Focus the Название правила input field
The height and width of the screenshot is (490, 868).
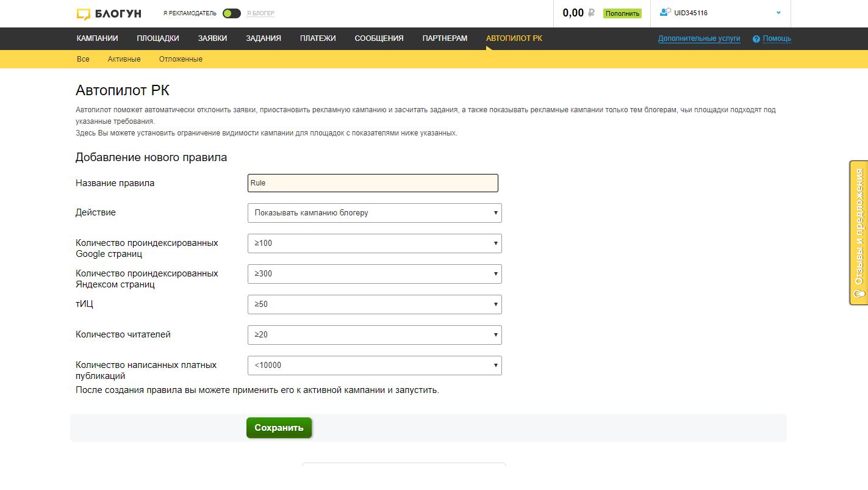pos(373,183)
